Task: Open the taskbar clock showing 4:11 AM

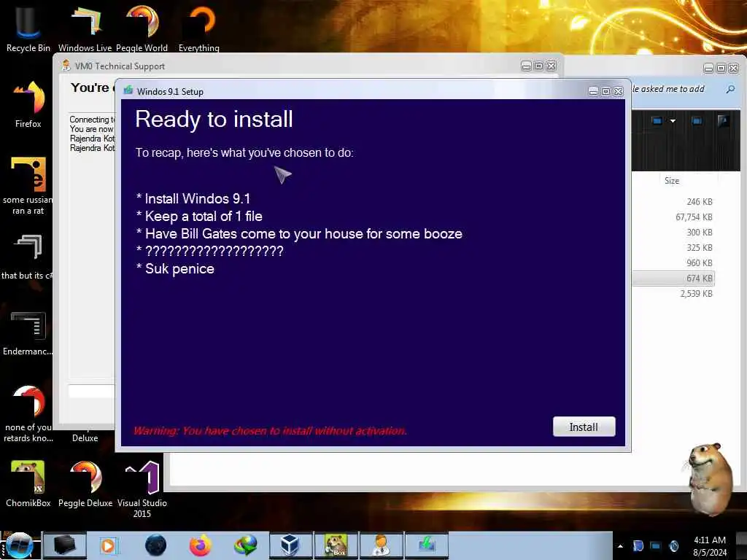Action: click(x=710, y=546)
